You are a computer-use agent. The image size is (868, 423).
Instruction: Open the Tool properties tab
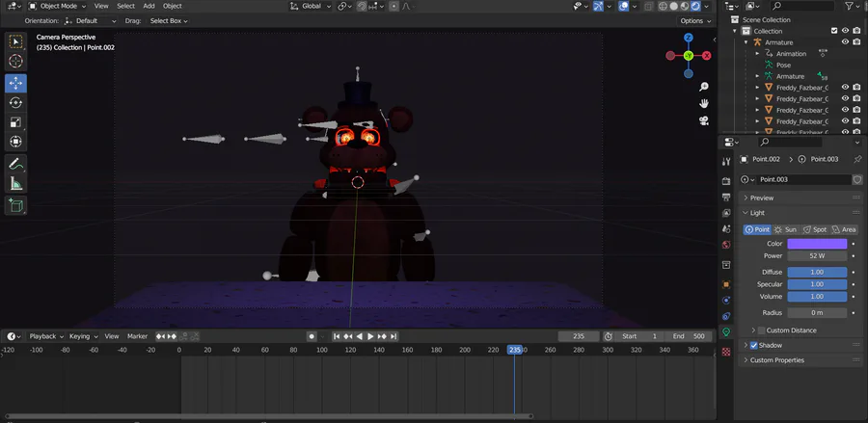coord(726,162)
